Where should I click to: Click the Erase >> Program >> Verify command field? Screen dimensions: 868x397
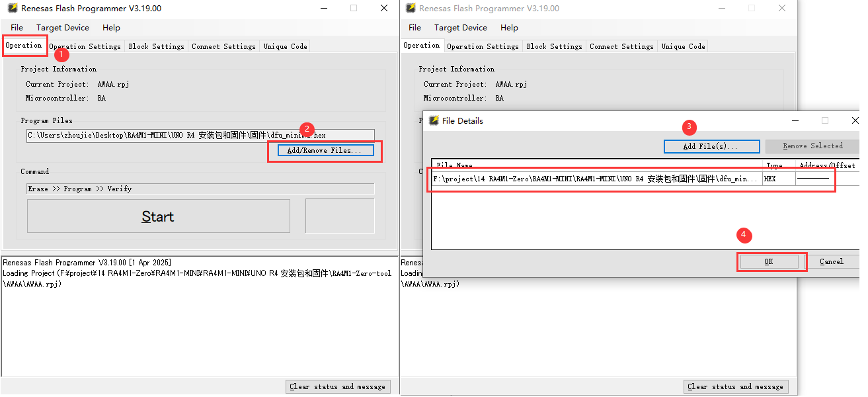pyautogui.click(x=200, y=189)
